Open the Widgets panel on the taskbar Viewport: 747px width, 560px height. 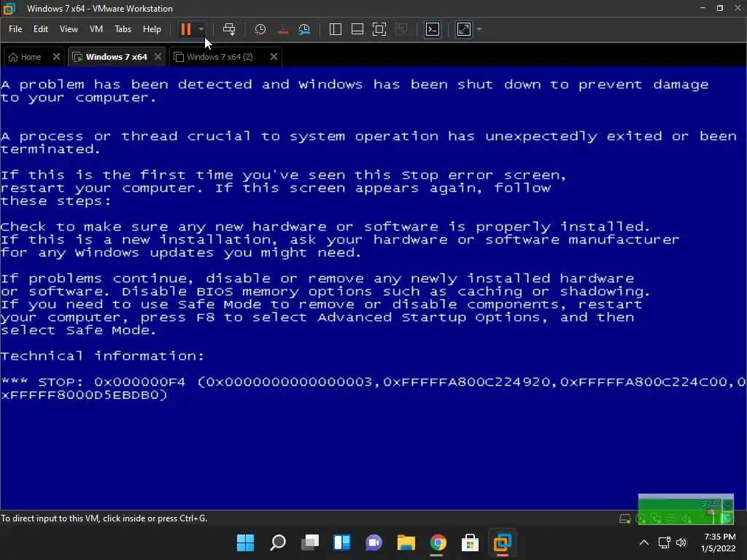click(341, 542)
